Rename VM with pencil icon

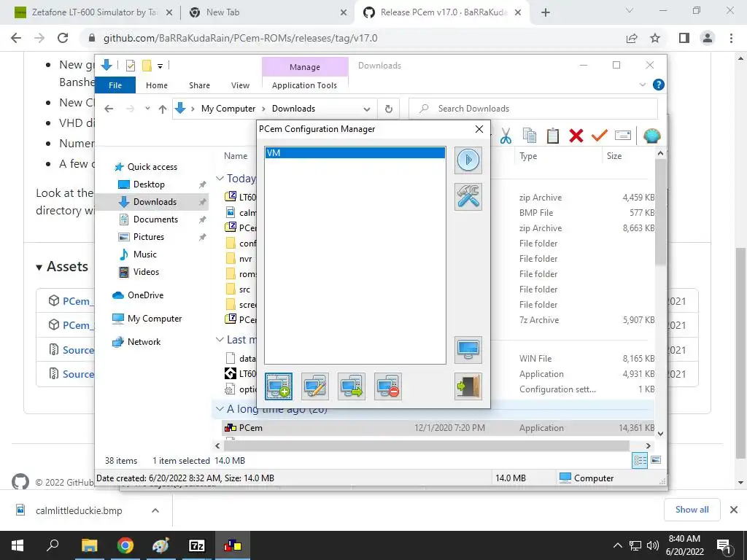[x=315, y=386]
